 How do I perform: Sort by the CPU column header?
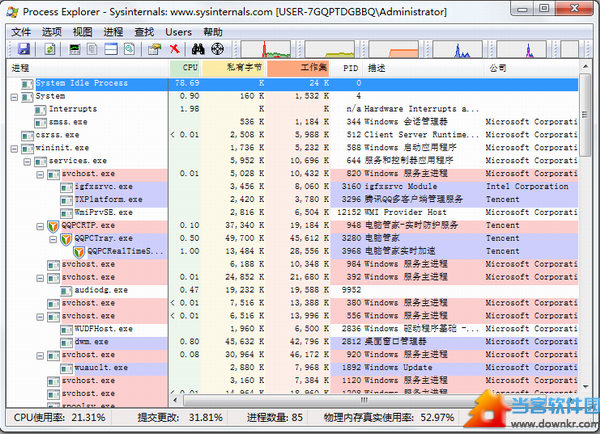click(x=185, y=68)
